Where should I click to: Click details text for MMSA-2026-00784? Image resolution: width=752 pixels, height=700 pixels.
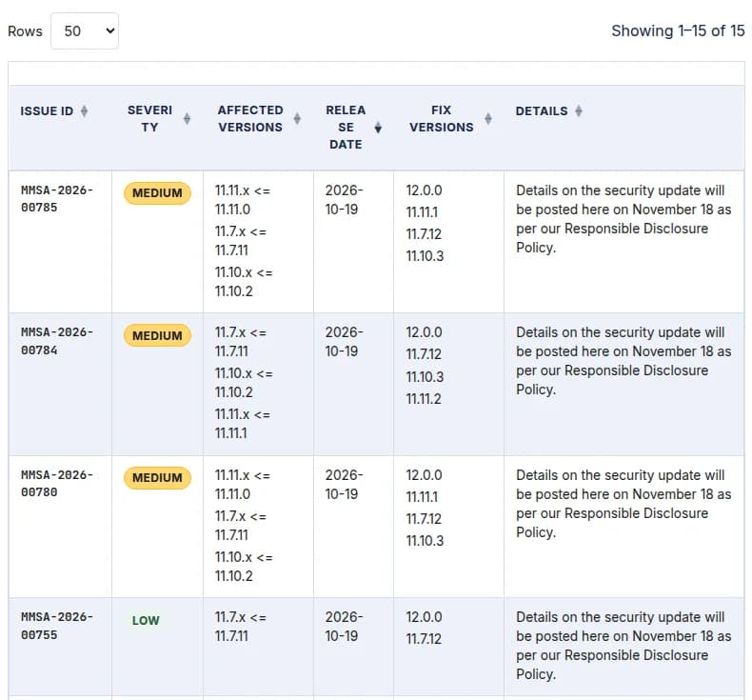tap(623, 361)
